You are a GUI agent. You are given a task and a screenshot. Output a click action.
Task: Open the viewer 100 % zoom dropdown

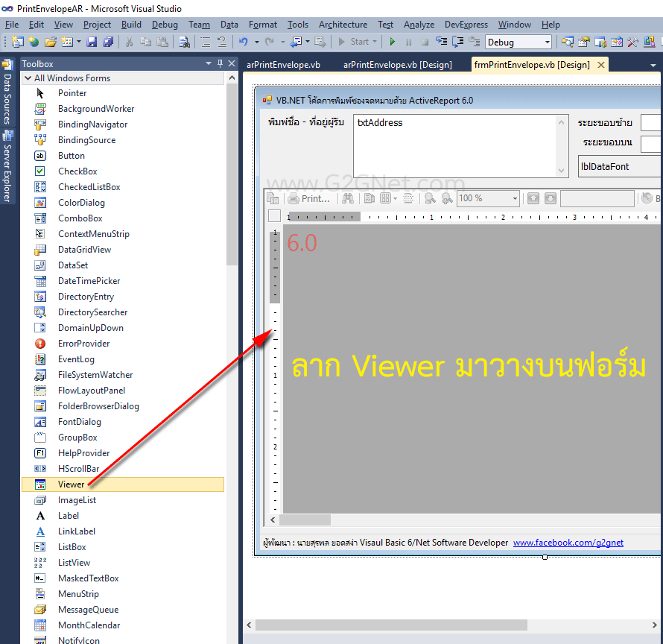[x=515, y=198]
